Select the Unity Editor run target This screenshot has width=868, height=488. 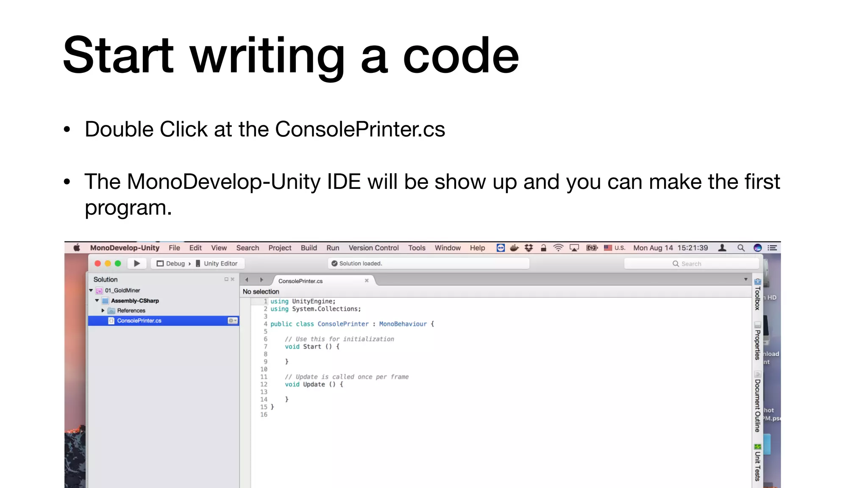click(x=217, y=263)
